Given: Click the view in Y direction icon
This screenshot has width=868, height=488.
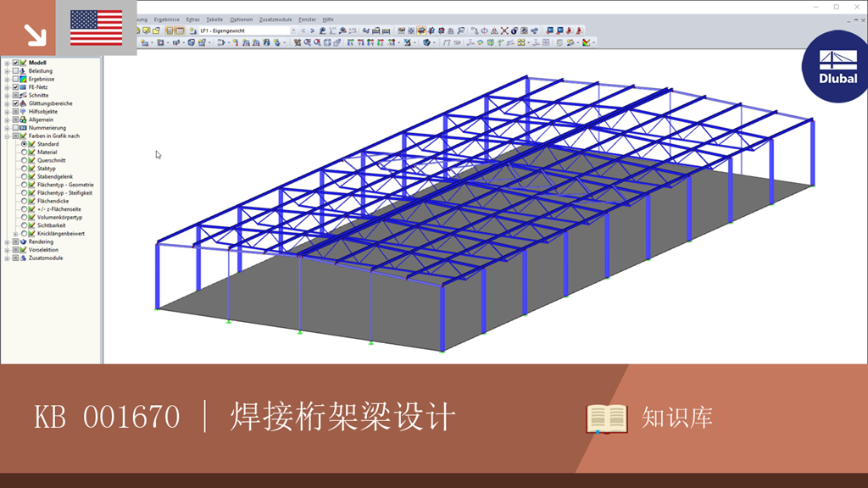Looking at the screenshot, I should click(x=360, y=42).
